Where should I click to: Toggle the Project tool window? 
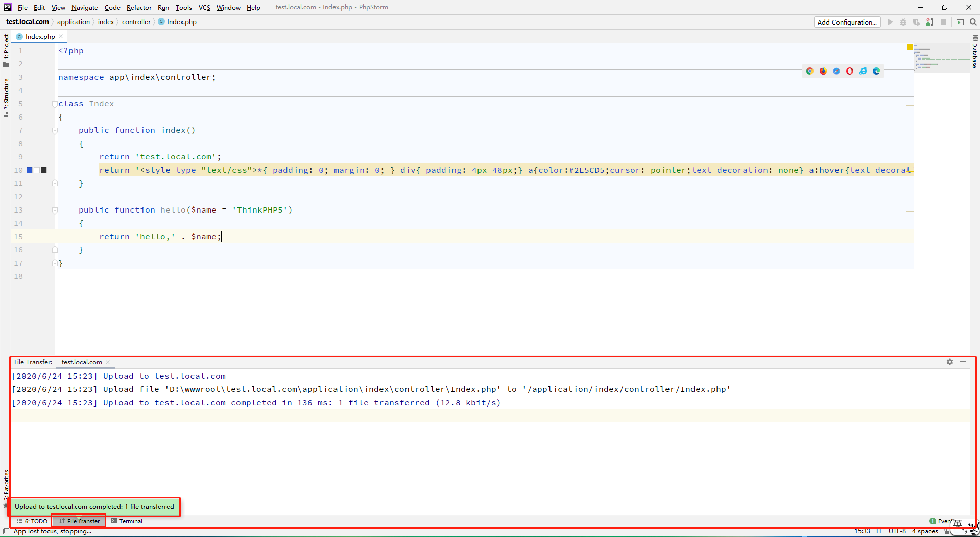(6, 50)
